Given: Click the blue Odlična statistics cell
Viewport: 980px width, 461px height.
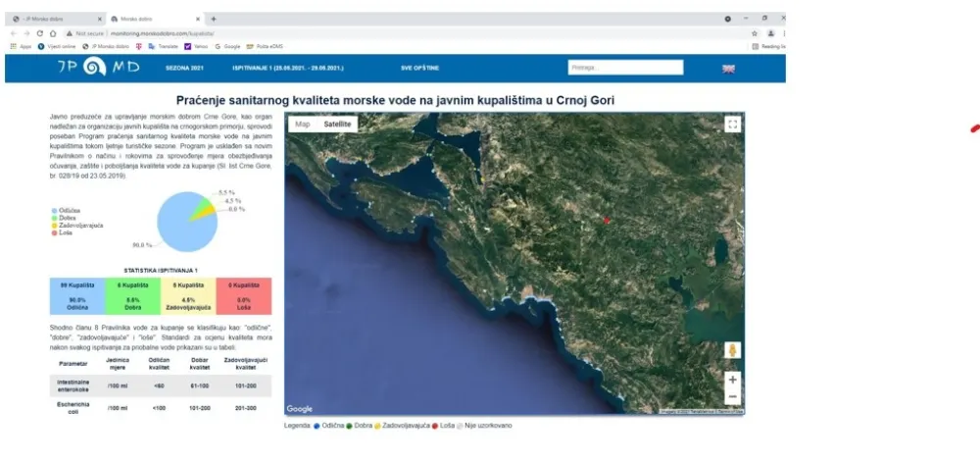Looking at the screenshot, I should (x=77, y=296).
